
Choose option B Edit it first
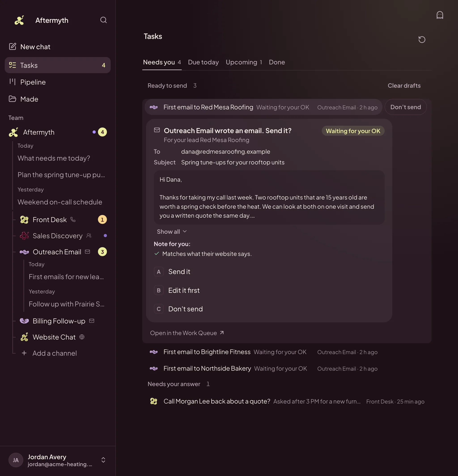point(269,290)
